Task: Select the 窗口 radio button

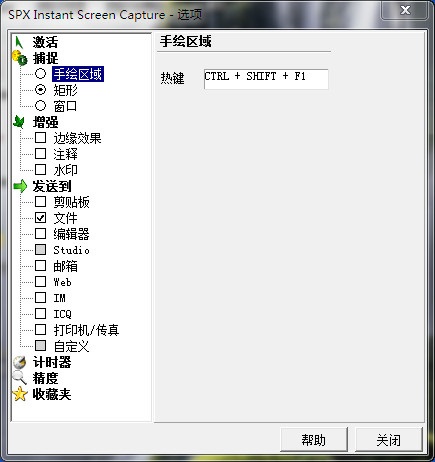Action: 40,106
